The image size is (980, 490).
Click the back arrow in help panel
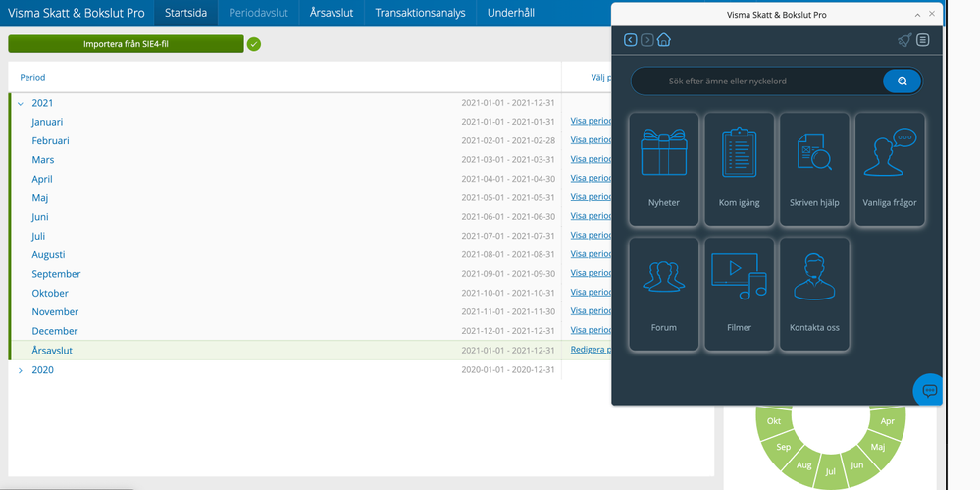pos(631,40)
